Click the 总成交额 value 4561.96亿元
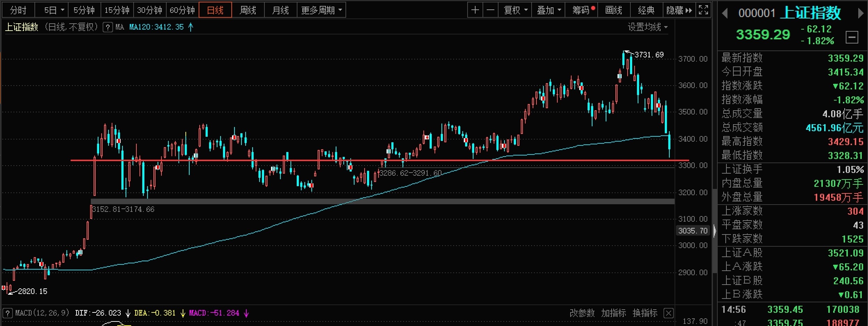 (x=835, y=128)
